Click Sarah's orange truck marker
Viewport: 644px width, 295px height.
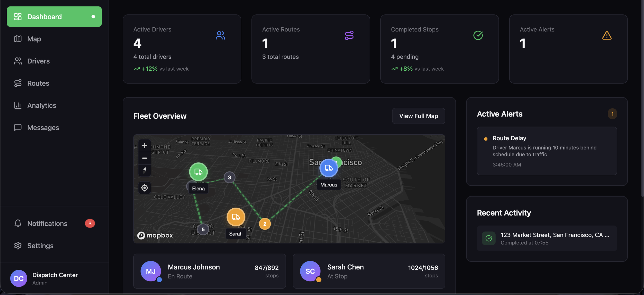(x=236, y=217)
